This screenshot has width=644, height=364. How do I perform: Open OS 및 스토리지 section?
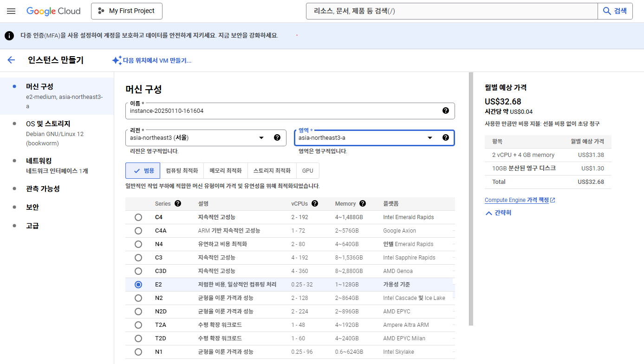click(x=57, y=133)
